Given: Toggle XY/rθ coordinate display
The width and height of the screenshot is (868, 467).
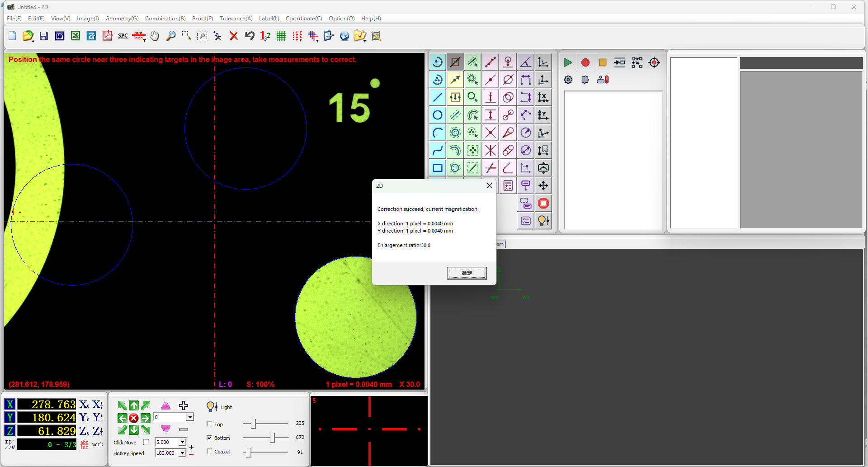Looking at the screenshot, I should click(10, 444).
